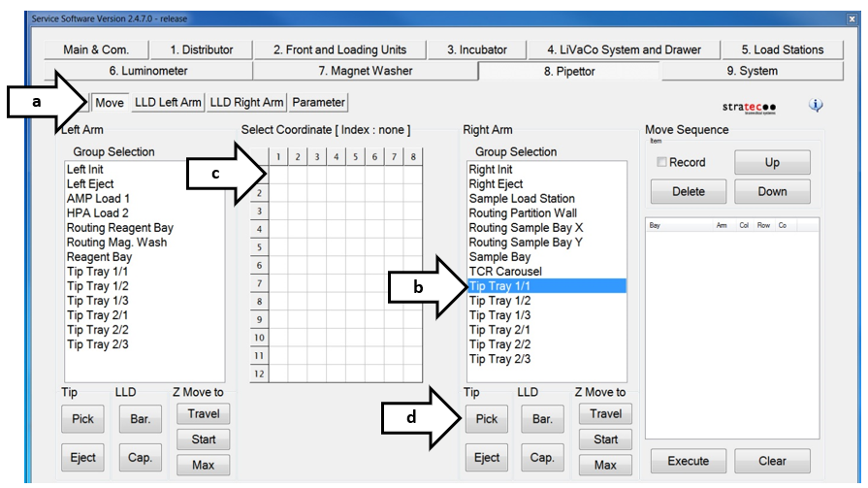Click the left arm Max button
This screenshot has height=488, width=868.
[x=203, y=466]
